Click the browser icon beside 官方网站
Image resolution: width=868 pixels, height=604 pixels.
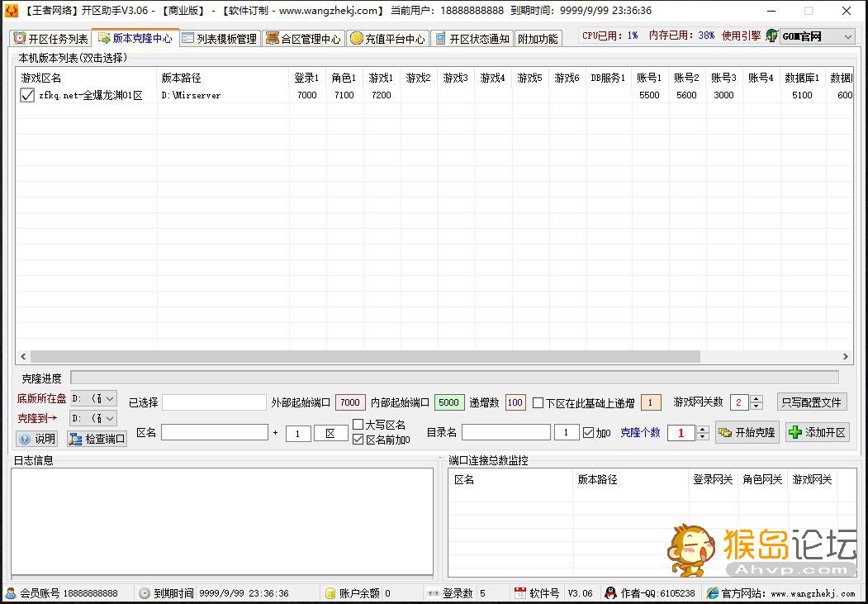pos(713,593)
